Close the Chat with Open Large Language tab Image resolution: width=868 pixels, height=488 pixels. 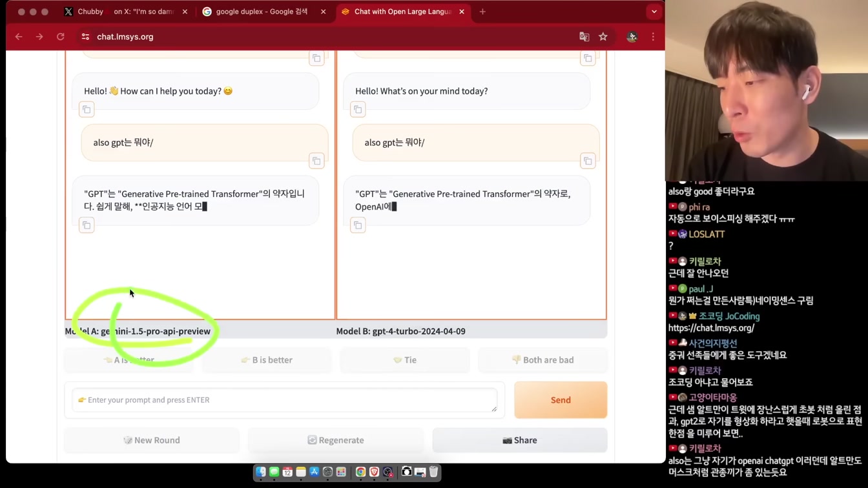point(462,12)
